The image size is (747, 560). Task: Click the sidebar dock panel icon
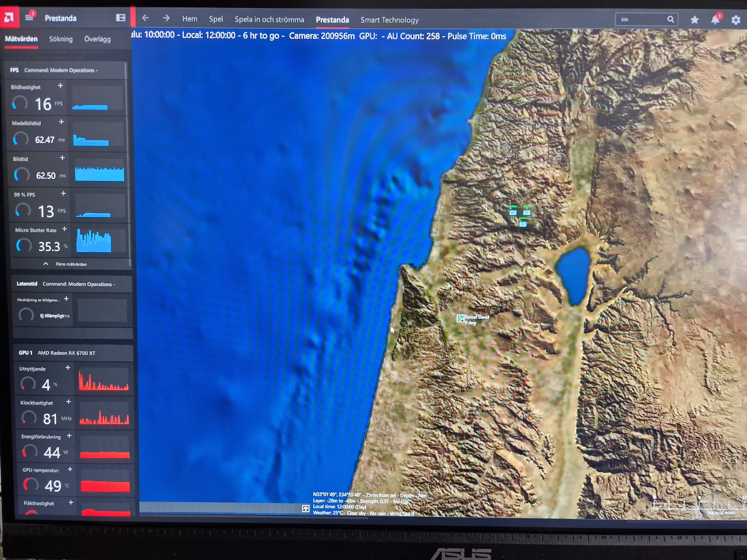pos(121,18)
